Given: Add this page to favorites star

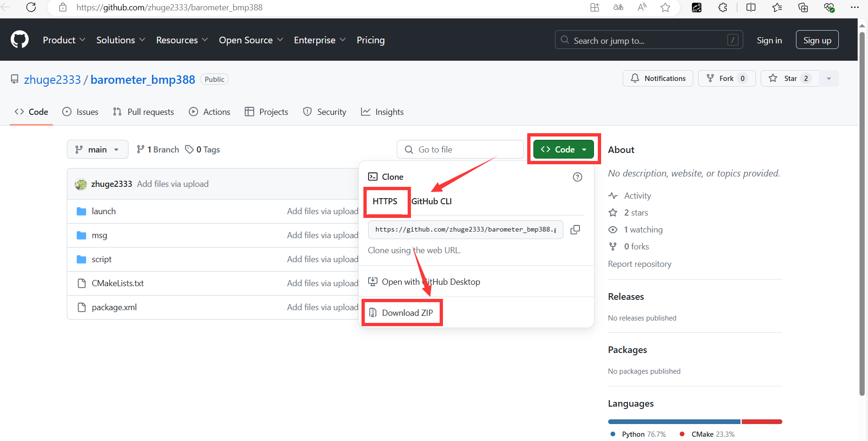Looking at the screenshot, I should point(665,7).
